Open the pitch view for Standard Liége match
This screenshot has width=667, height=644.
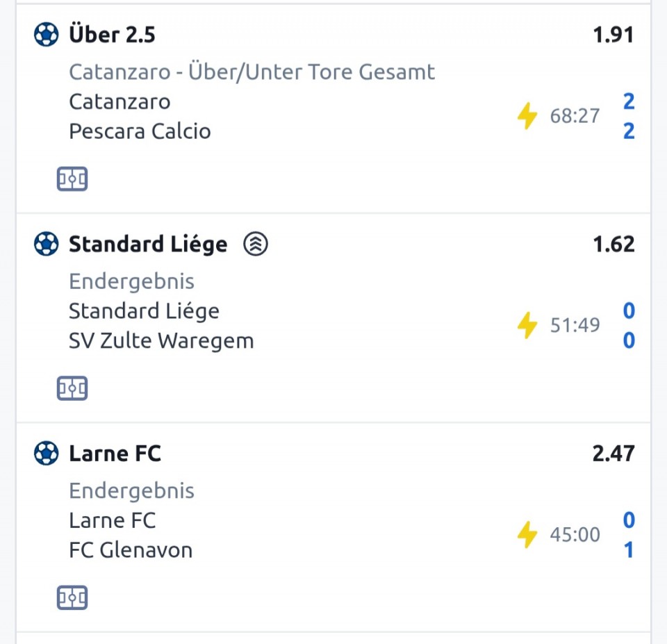[x=72, y=388]
